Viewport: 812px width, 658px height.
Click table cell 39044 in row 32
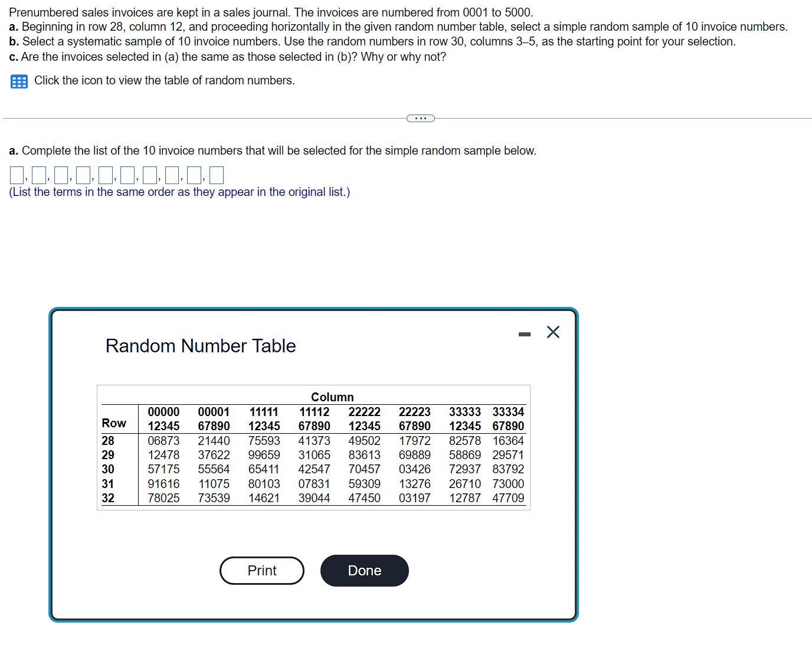(314, 498)
